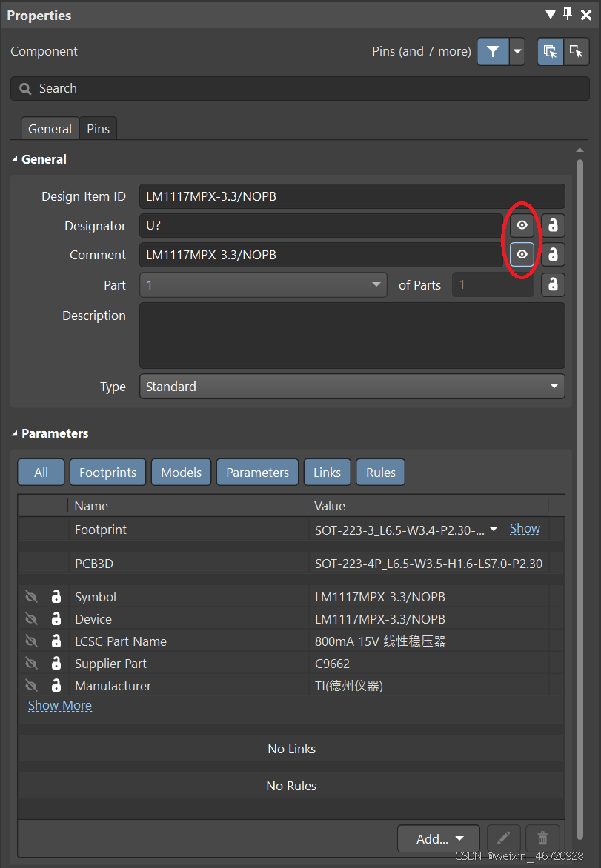Click Supplier Part value C9662
Screen dimensions: 601x868
click(x=332, y=664)
